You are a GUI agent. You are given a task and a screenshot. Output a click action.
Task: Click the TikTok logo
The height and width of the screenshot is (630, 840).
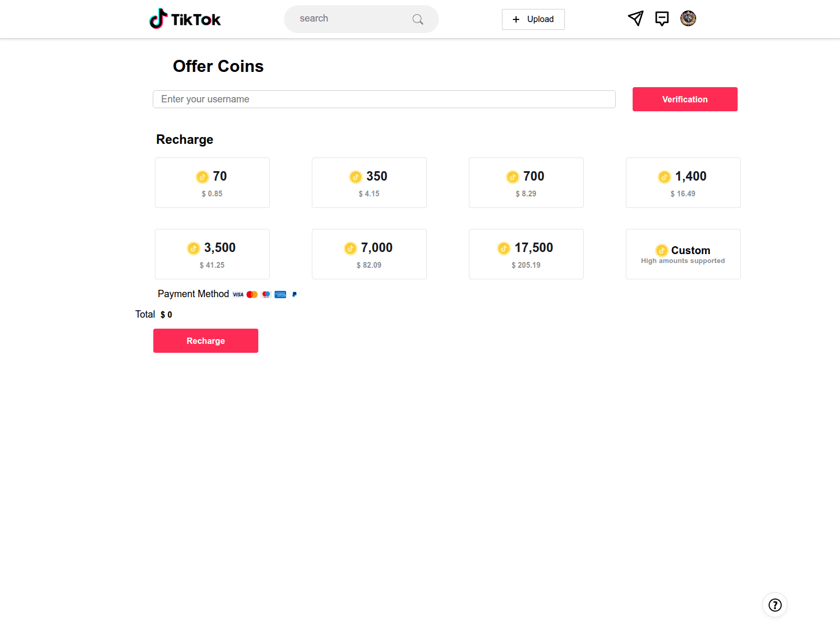185,19
